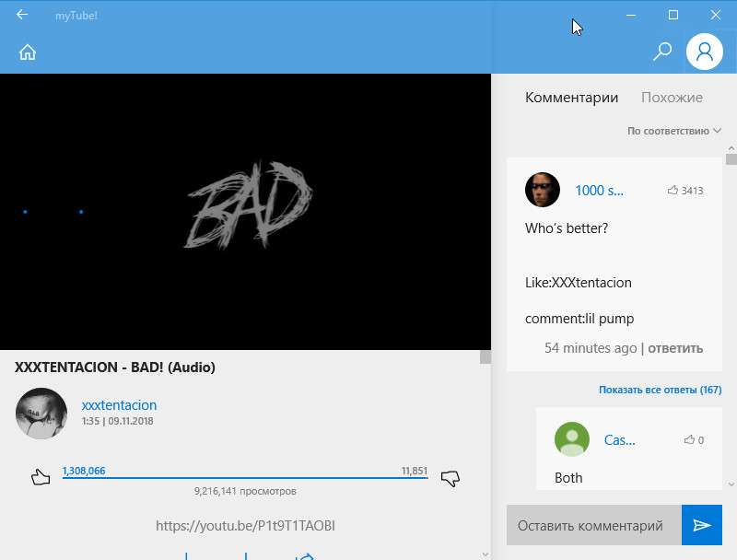Viewport: 737px width, 560px height.
Task: Click the Who's better? comment text
Action: click(x=567, y=227)
